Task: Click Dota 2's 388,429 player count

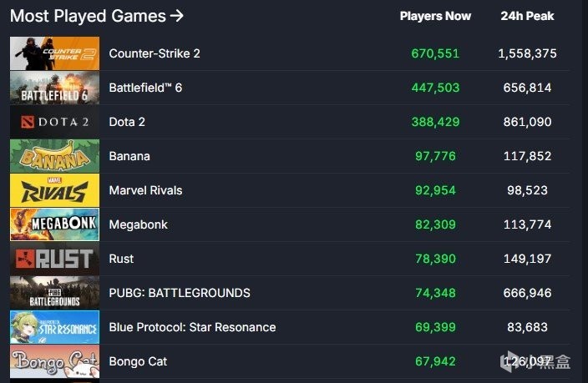Action: pyautogui.click(x=435, y=122)
